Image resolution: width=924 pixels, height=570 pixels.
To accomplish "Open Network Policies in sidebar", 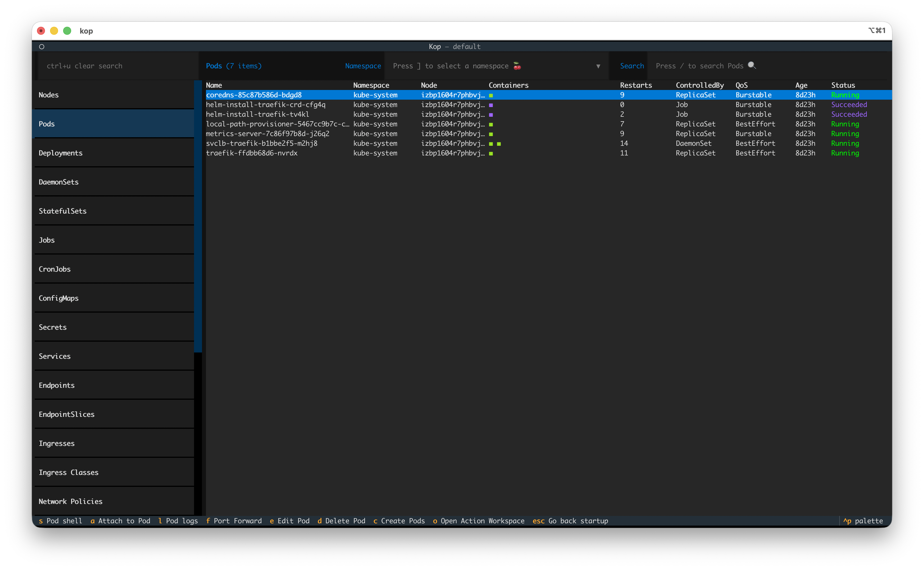I will (114, 501).
